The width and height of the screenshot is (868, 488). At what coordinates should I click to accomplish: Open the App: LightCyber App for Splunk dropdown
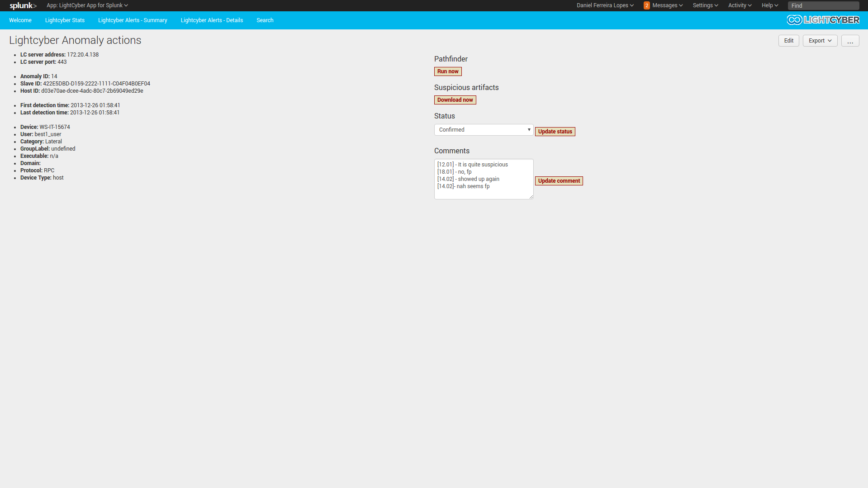tap(87, 5)
